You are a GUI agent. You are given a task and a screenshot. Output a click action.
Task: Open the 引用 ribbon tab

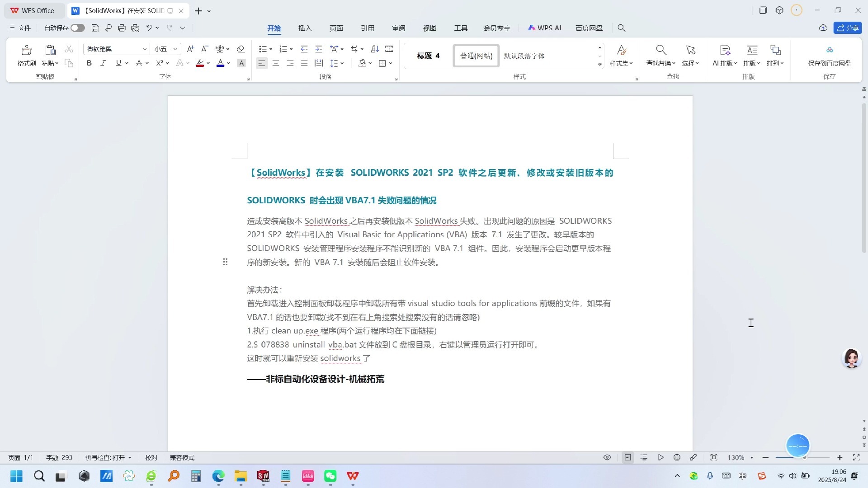[368, 28]
